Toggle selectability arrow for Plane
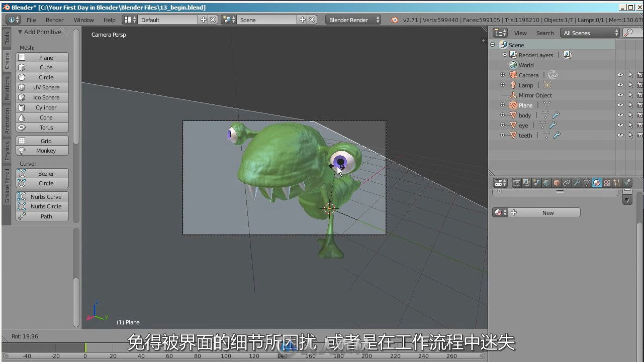 tap(630, 105)
